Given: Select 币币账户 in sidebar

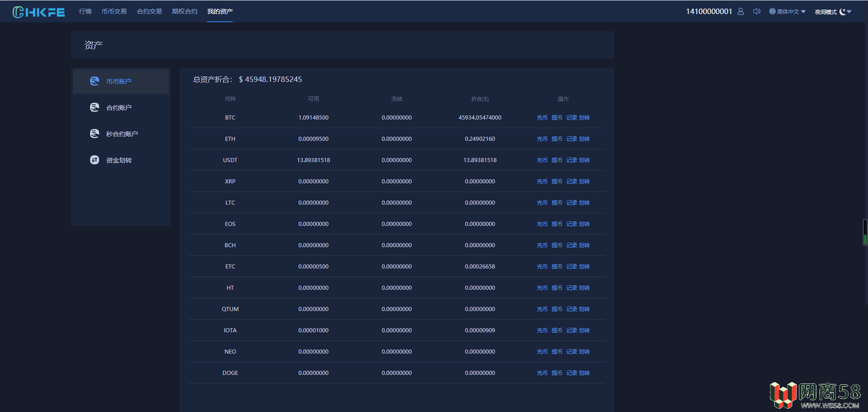Looking at the screenshot, I should (x=121, y=81).
